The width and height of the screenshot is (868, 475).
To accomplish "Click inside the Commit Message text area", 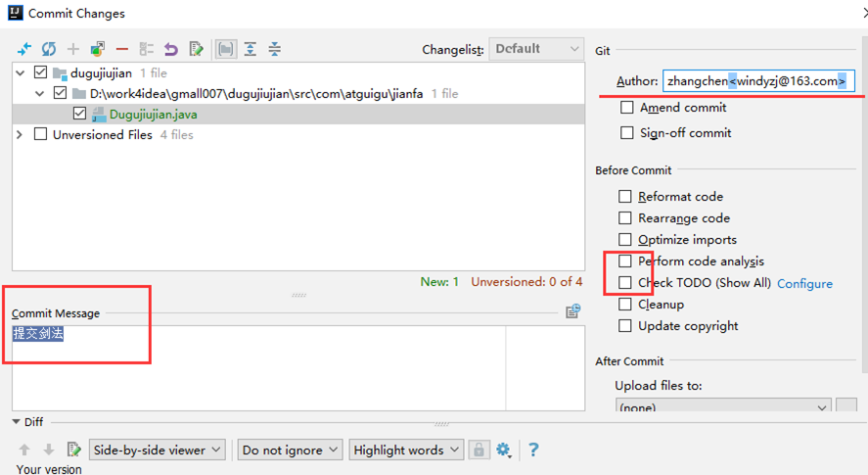I will 298,368.
